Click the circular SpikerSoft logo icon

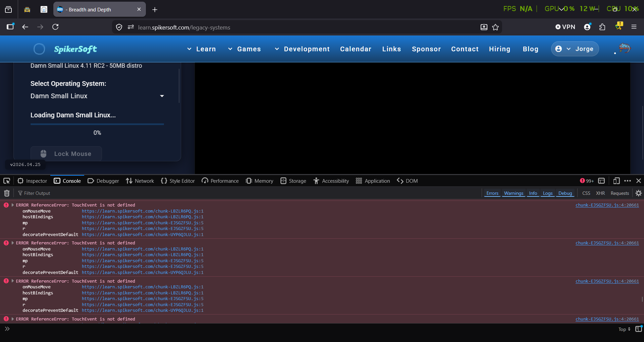[39, 49]
